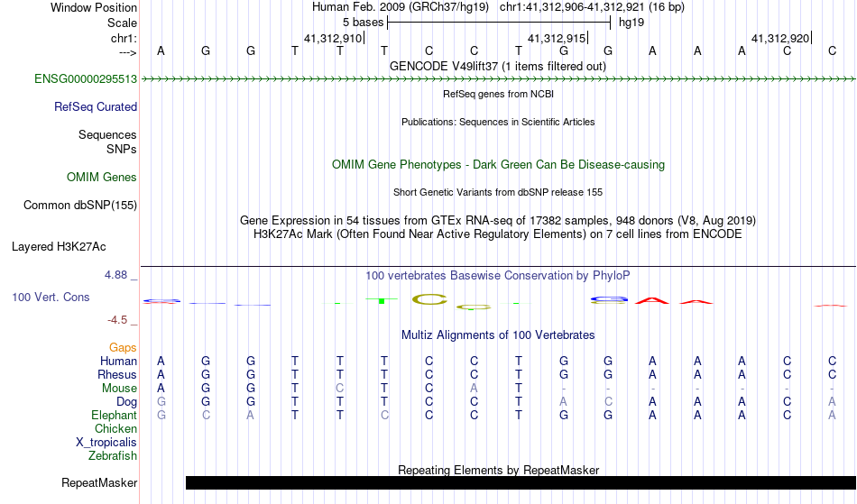Click the orange Gaps label
This screenshot has height=504, width=857.
(123, 348)
